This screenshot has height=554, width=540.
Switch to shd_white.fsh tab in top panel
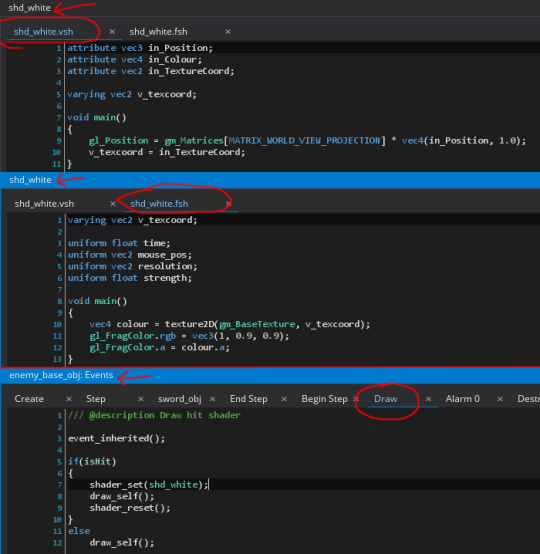[x=158, y=32]
